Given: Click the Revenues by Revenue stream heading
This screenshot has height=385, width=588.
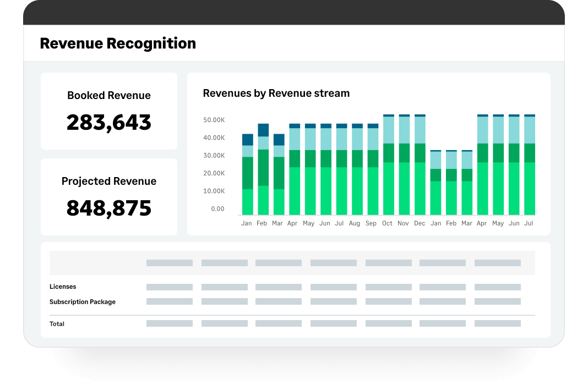Looking at the screenshot, I should pos(276,93).
